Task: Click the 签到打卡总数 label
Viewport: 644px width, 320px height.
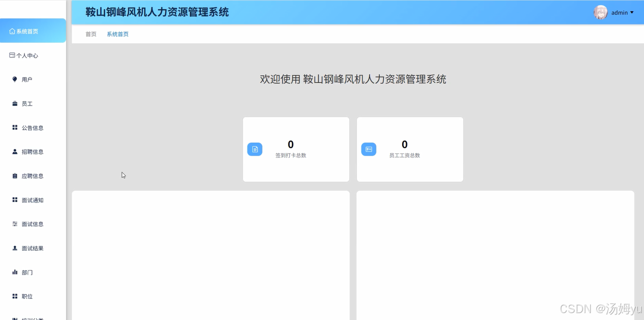Action: (x=291, y=155)
